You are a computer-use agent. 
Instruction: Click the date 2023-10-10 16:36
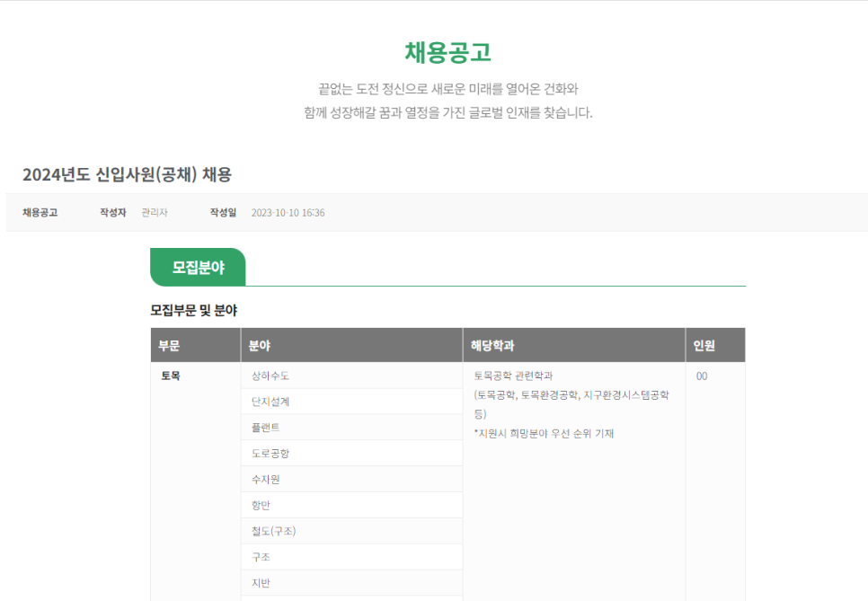click(x=288, y=213)
